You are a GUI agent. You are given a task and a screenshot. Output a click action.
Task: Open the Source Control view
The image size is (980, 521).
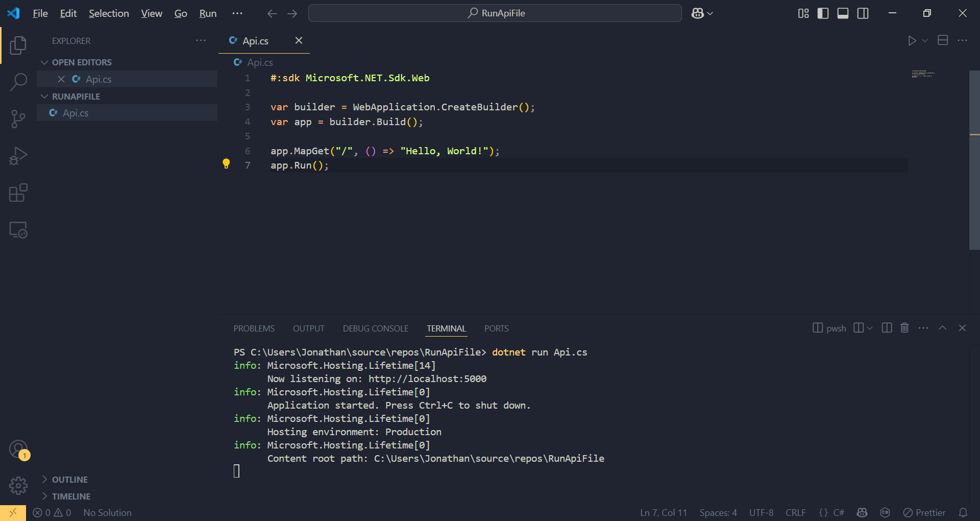(18, 119)
